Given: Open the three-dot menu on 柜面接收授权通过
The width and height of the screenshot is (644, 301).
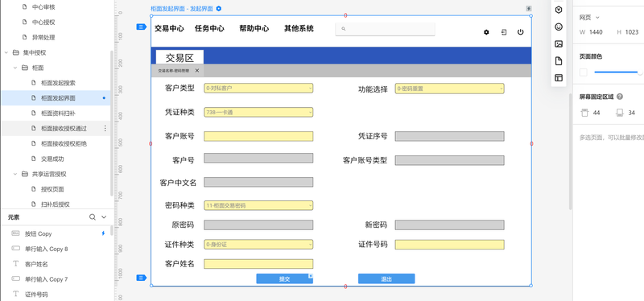Looking at the screenshot, I should point(105,129).
